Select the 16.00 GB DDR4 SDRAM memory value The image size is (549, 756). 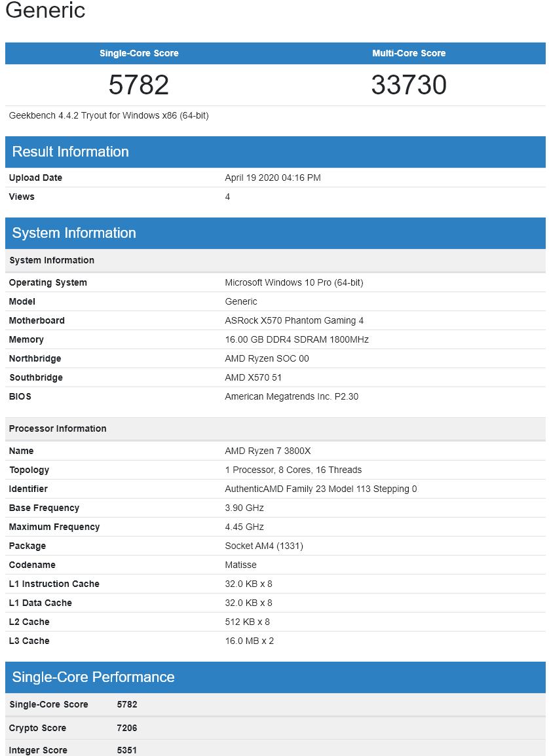click(297, 339)
